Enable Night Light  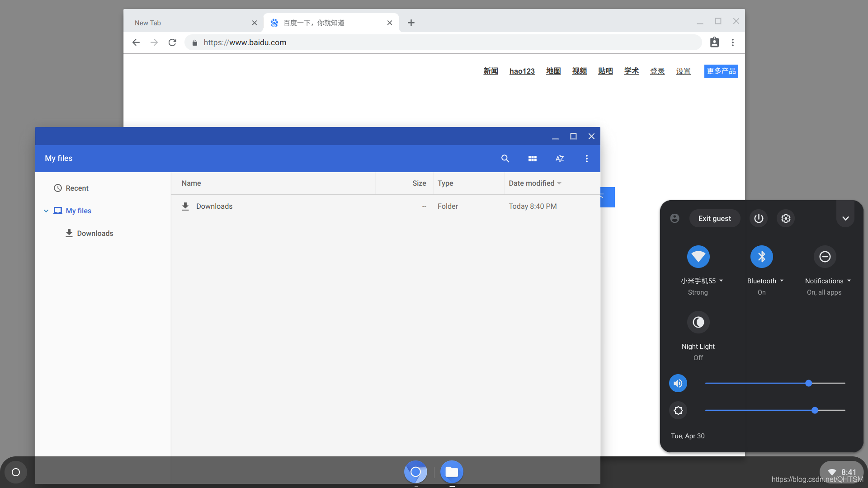698,322
